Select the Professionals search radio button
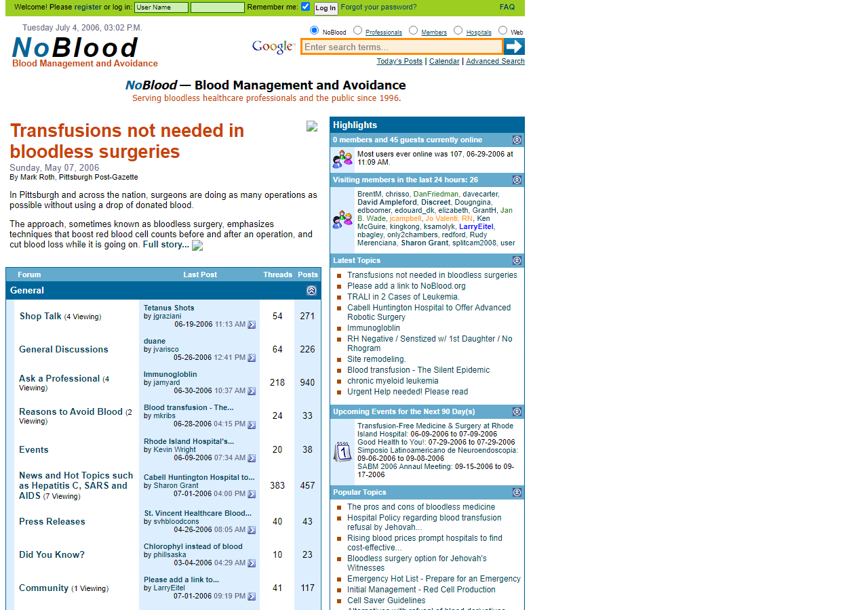 [357, 30]
